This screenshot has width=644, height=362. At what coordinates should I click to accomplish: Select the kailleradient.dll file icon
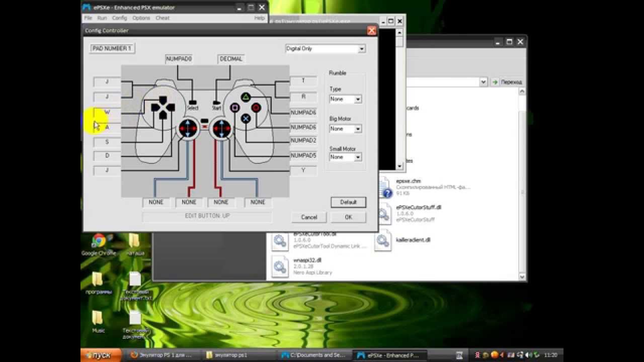[x=383, y=240]
